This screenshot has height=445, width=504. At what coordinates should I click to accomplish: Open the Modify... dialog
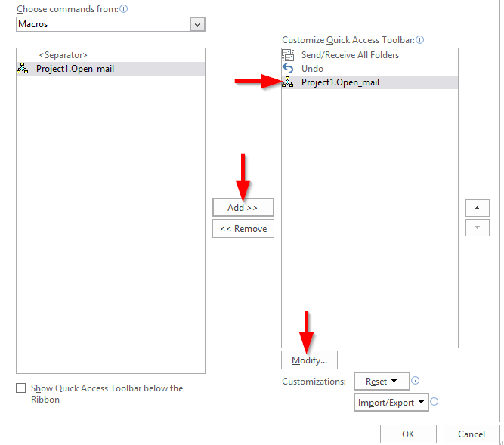point(309,360)
